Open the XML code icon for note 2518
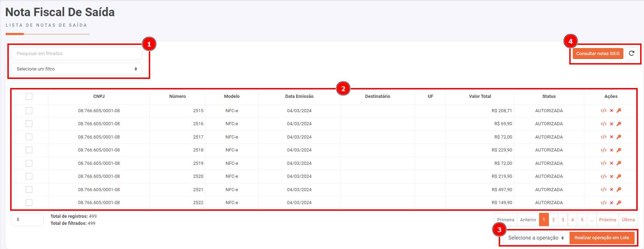The height and width of the screenshot is (249, 644). pyautogui.click(x=603, y=150)
